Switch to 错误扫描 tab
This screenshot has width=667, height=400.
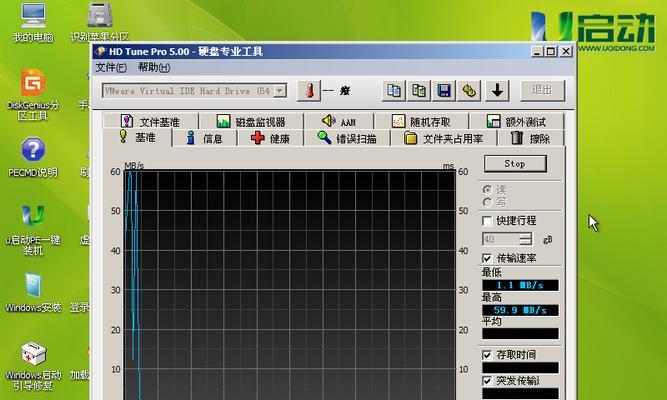tap(347, 138)
